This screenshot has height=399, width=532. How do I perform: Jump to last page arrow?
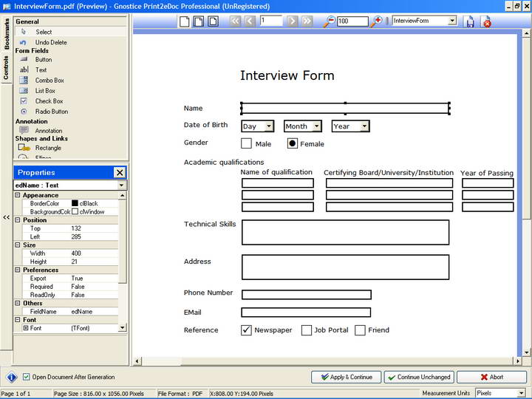[x=307, y=21]
